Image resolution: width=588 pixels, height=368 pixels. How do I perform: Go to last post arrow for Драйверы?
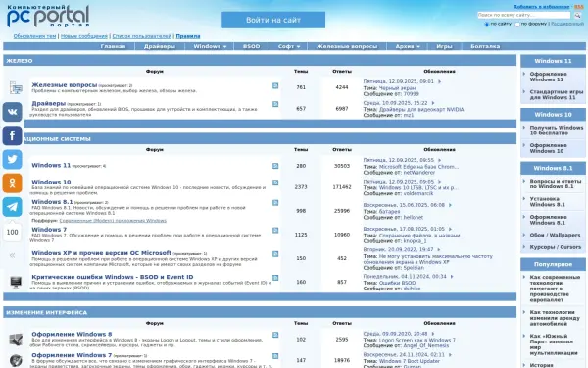click(433, 103)
